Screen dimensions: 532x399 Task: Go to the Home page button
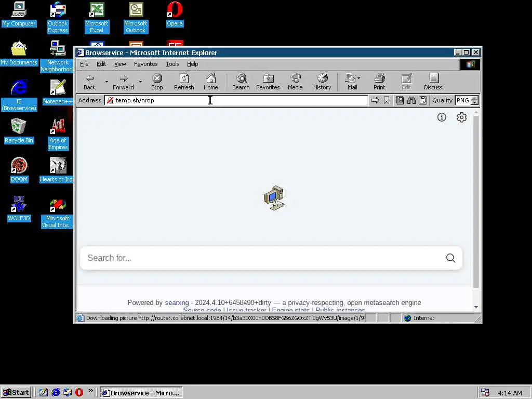(x=211, y=82)
